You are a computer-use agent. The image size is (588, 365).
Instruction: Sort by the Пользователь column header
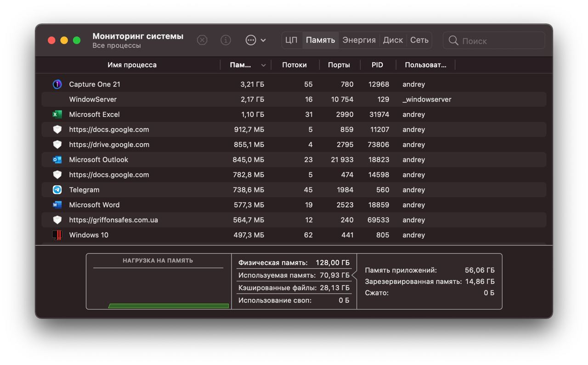click(425, 65)
